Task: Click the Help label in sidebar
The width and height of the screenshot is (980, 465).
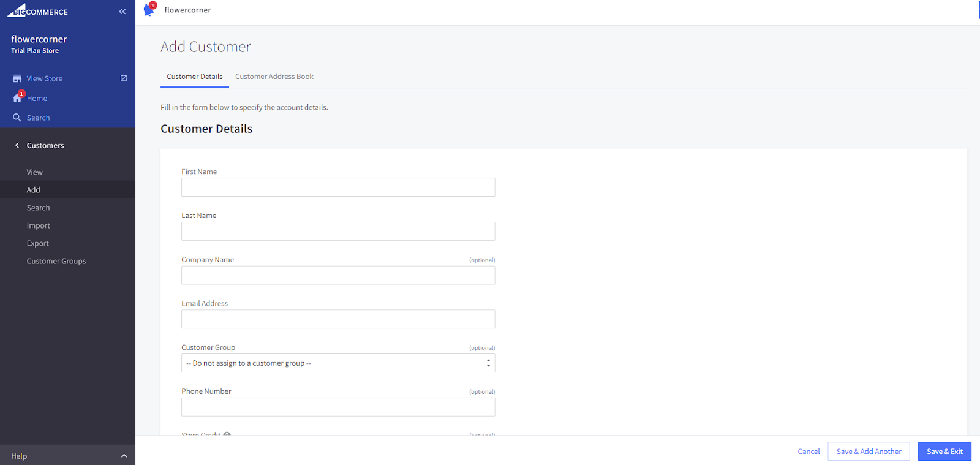Action: 19,456
